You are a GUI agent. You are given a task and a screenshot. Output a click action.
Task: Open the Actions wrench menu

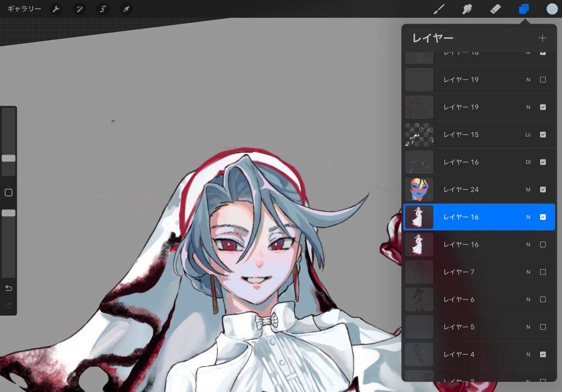tap(56, 9)
